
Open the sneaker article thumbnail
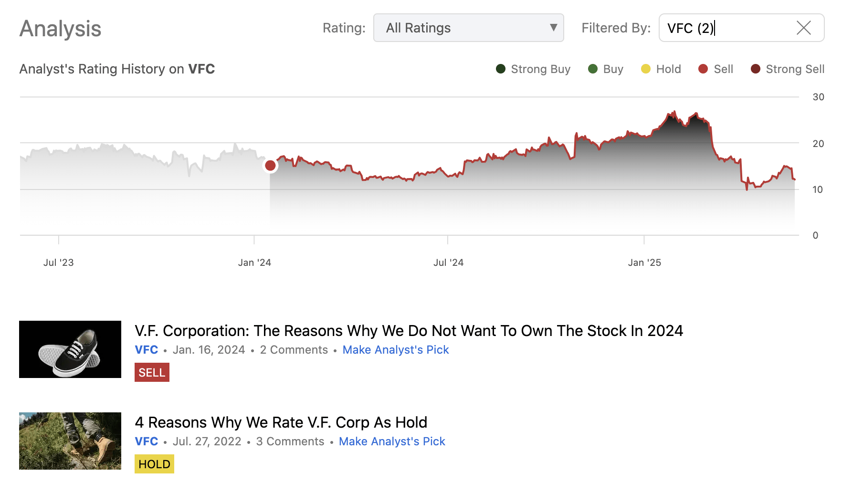[x=70, y=349]
